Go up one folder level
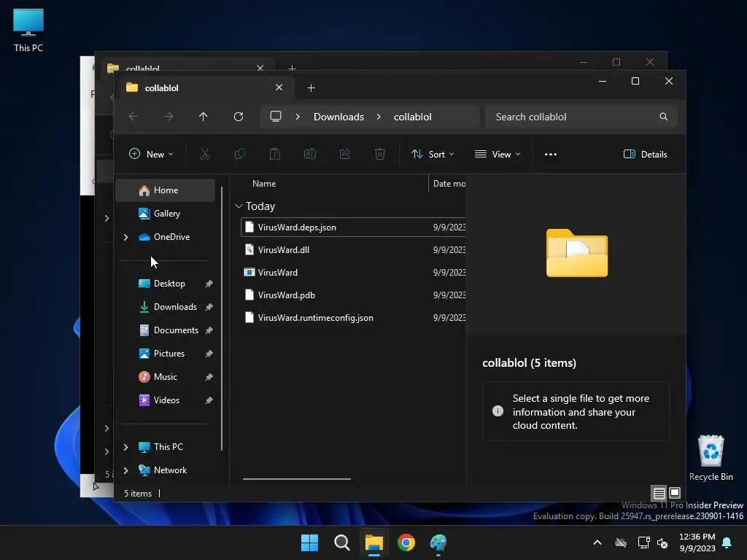This screenshot has width=747, height=560. pyautogui.click(x=204, y=117)
